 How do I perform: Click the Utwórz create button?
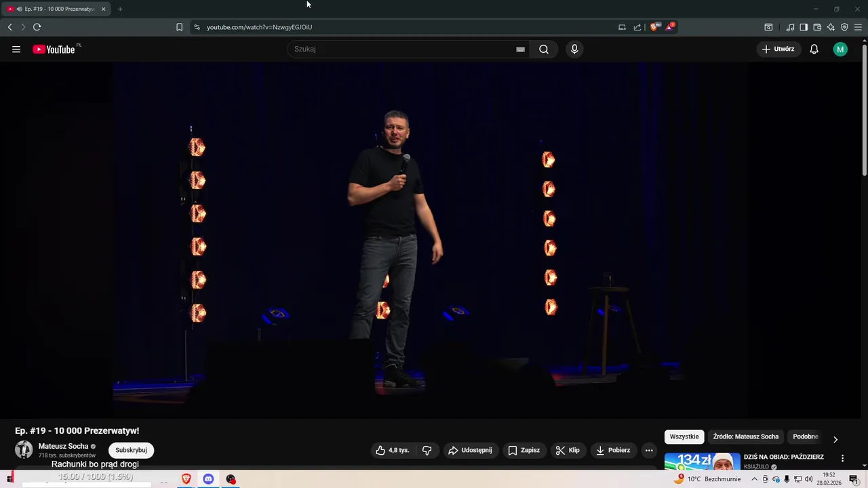(x=778, y=49)
